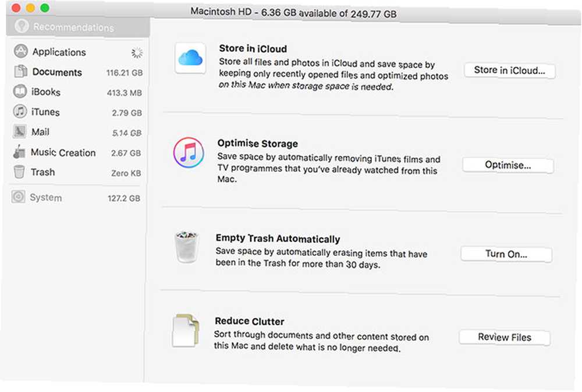Click the System gear sidebar icon
The image size is (582, 392).
point(18,197)
